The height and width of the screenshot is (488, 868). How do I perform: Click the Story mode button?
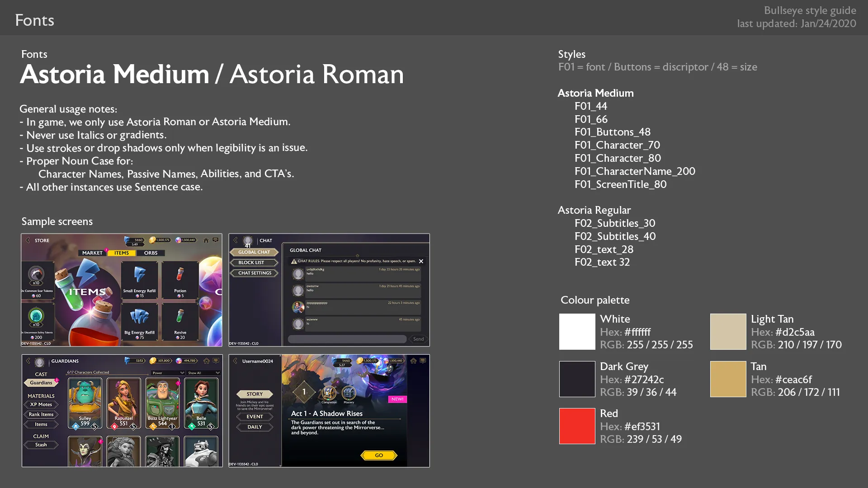(255, 394)
